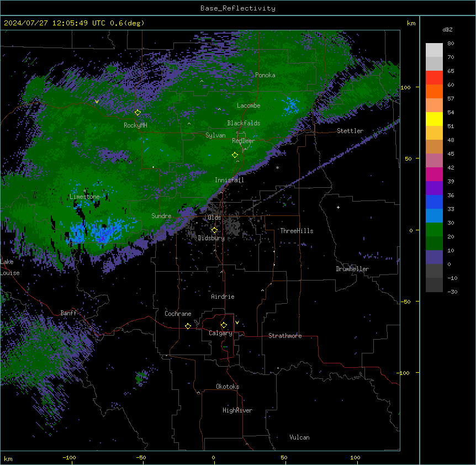The width and height of the screenshot is (476, 465).
Task: Click the yellow diamond marker above Didsbury label
Action: [214, 230]
